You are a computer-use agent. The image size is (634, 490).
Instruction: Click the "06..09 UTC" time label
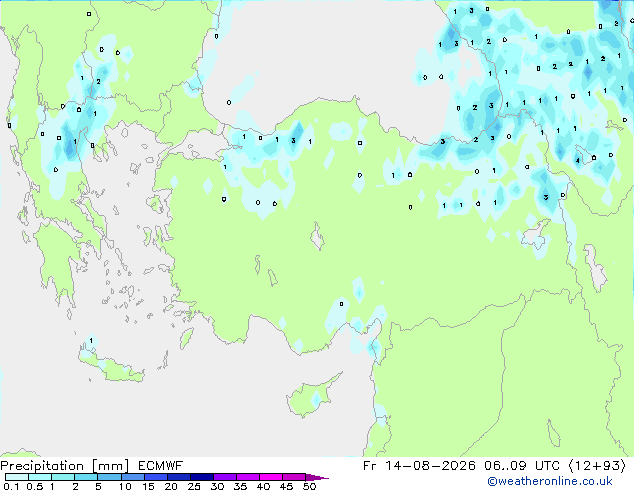[522, 466]
